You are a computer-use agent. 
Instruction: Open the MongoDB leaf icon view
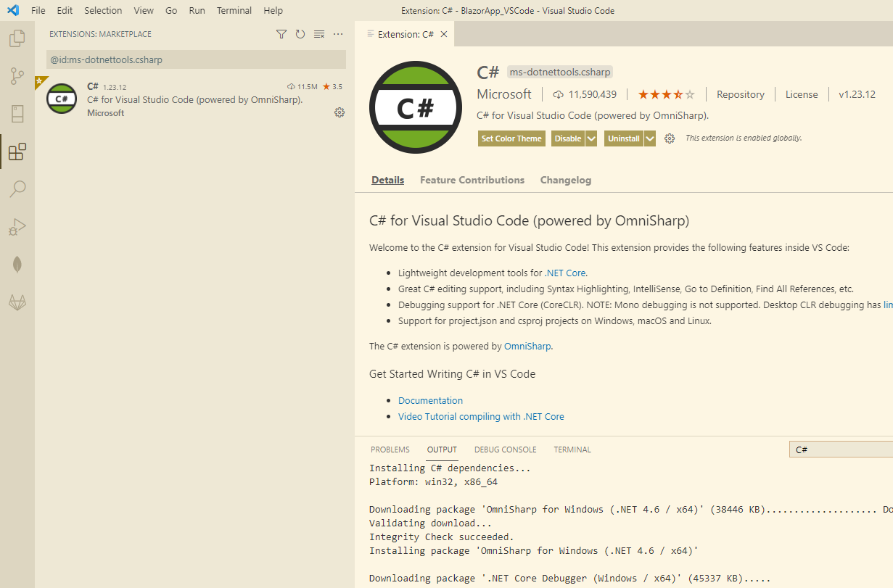pos(17,265)
